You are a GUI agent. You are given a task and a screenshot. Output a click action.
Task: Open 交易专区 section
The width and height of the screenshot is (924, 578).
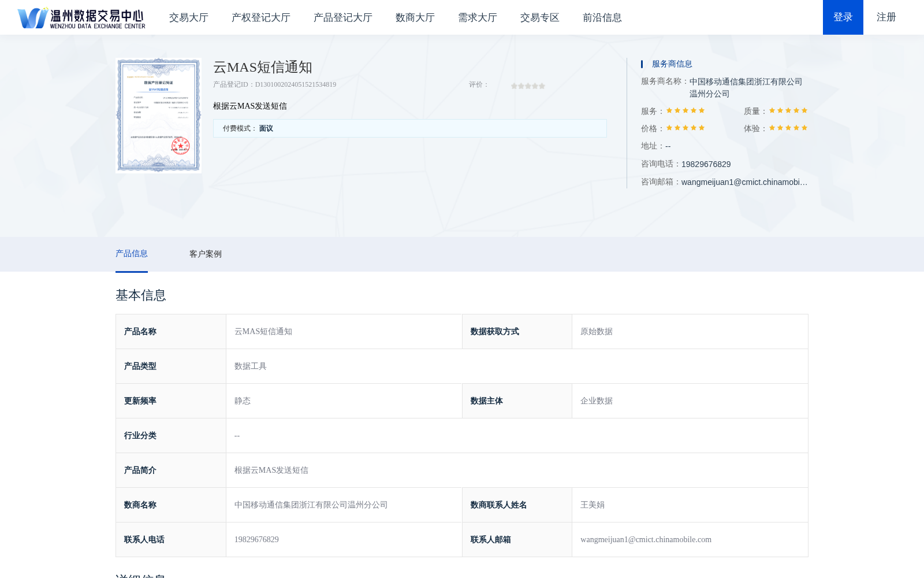[540, 17]
